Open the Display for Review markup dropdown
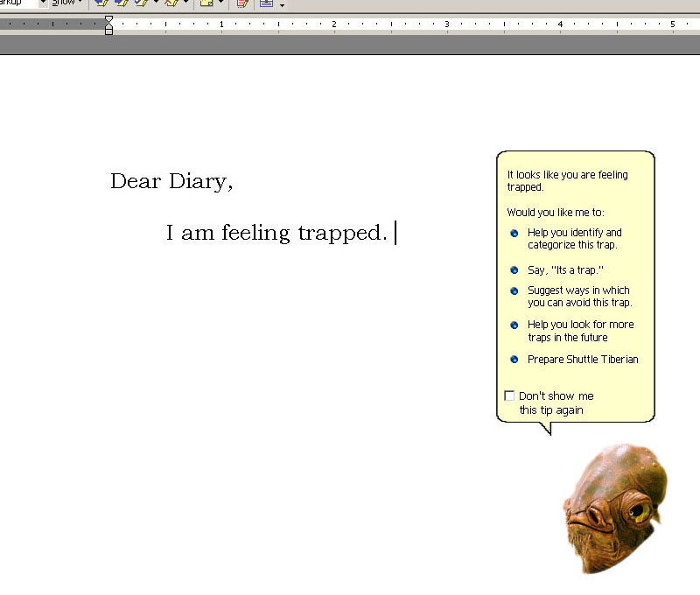700x595 pixels. (x=43, y=3)
